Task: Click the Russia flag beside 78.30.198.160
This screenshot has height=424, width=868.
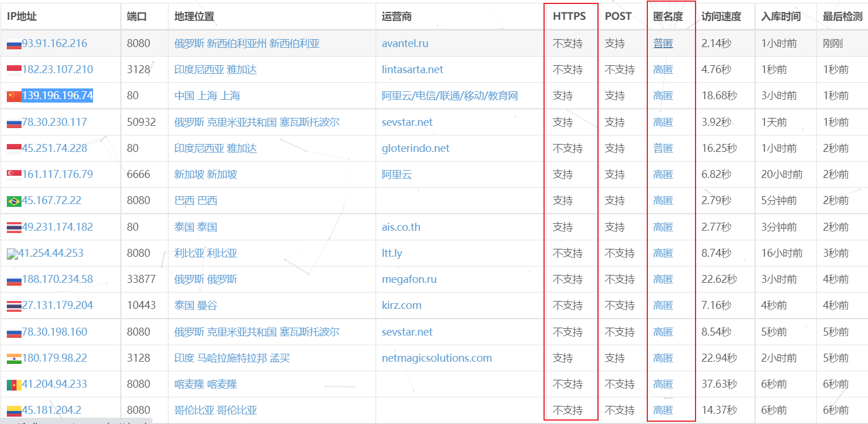Action: point(14,332)
